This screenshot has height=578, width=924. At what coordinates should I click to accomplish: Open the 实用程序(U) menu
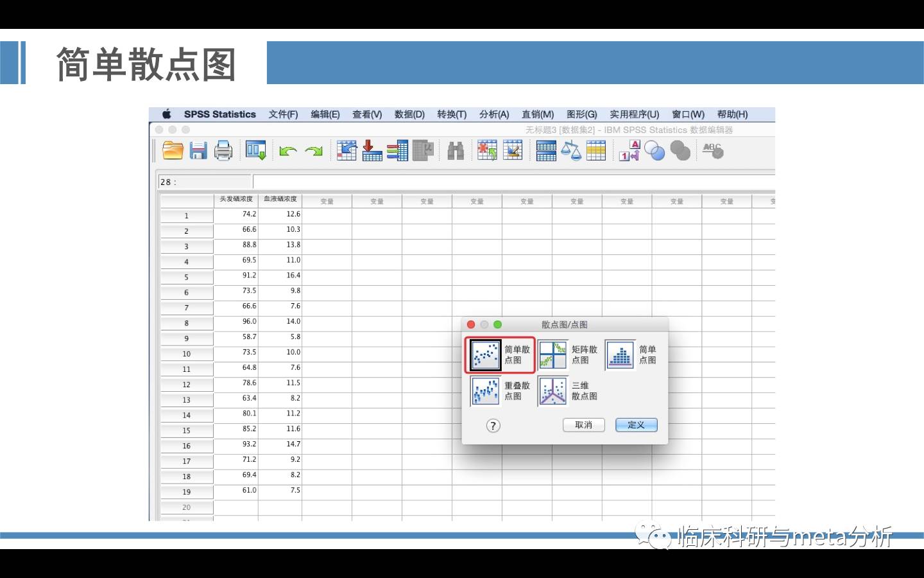[x=635, y=114]
